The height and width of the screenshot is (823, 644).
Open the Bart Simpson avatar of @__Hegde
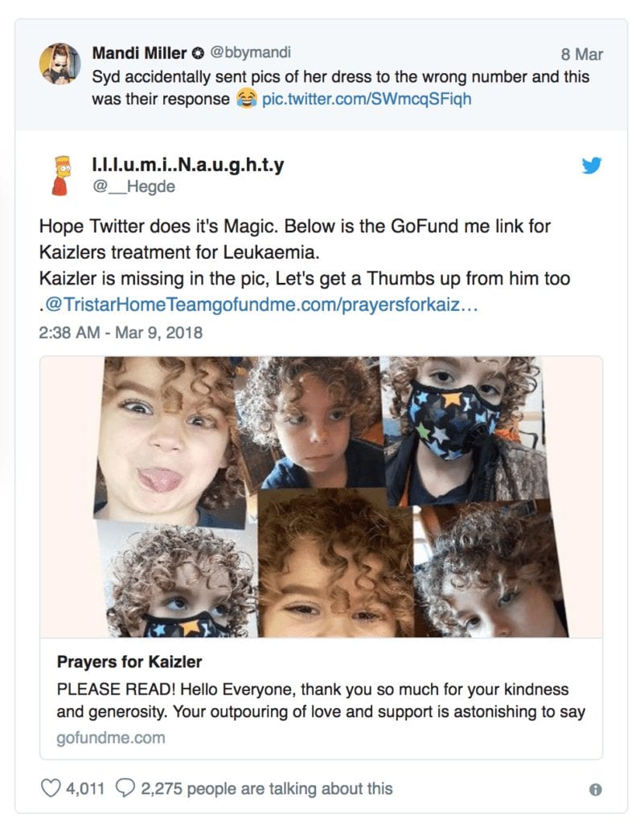click(x=61, y=175)
